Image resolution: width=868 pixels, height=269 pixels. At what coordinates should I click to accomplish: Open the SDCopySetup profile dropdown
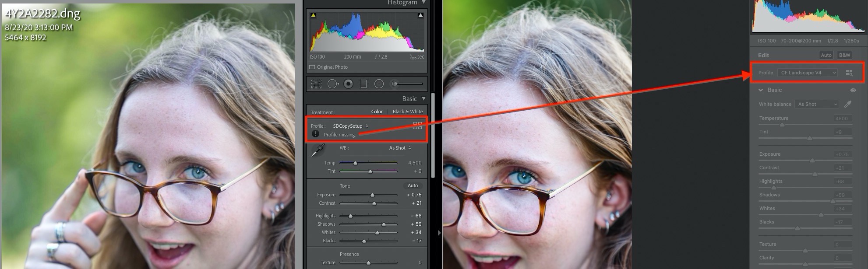pos(350,126)
